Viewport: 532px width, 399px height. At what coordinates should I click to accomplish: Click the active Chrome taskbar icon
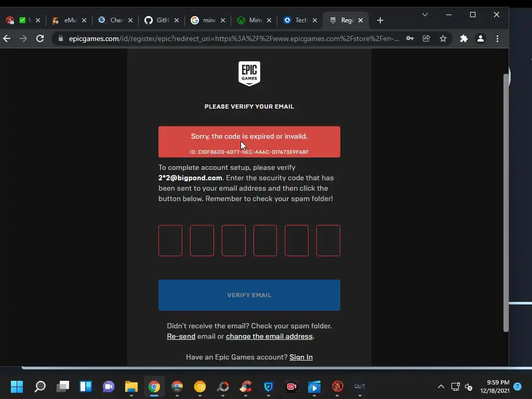coord(154,386)
